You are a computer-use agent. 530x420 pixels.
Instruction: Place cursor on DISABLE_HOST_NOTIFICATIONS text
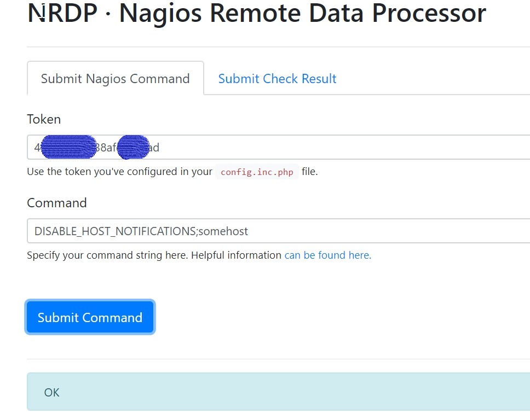(x=114, y=231)
